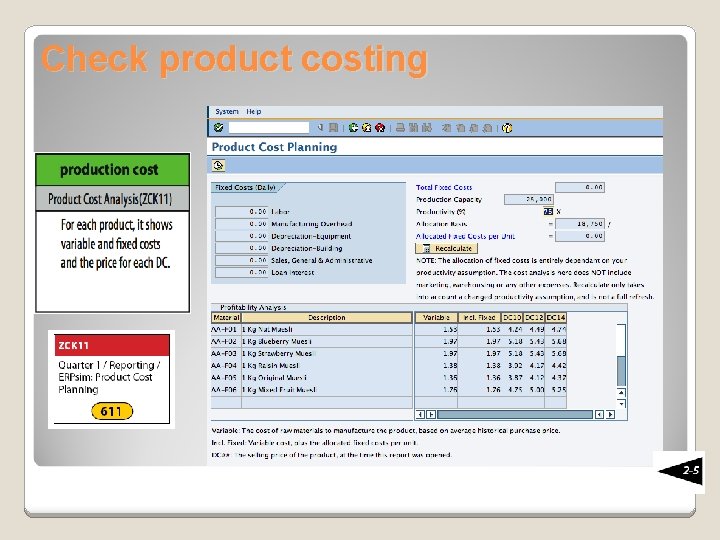This screenshot has height=540, width=720.
Task: Click the Execute clock icon below the title
Action: [x=219, y=165]
